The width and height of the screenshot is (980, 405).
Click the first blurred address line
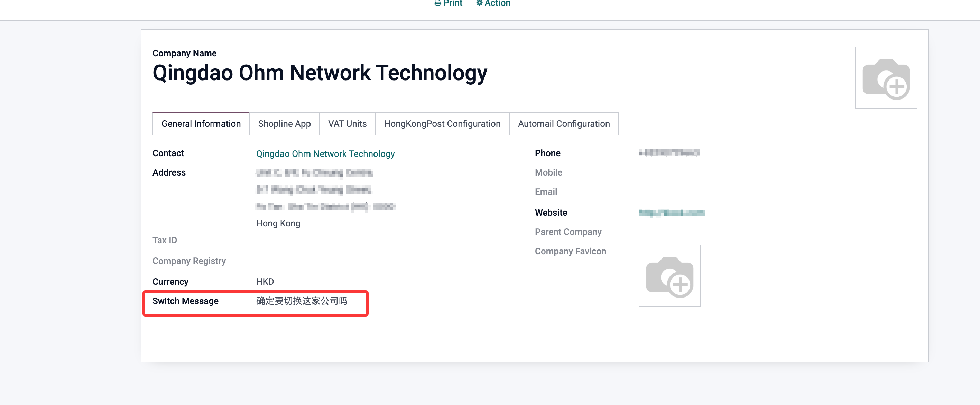(x=314, y=173)
